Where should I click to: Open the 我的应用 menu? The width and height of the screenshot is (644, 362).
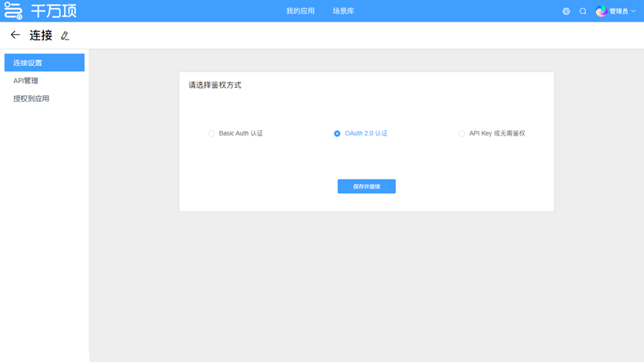[x=300, y=11]
